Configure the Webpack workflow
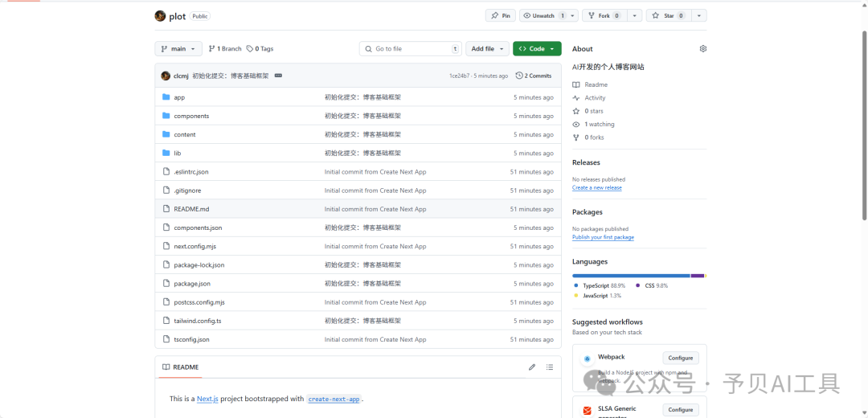 681,358
